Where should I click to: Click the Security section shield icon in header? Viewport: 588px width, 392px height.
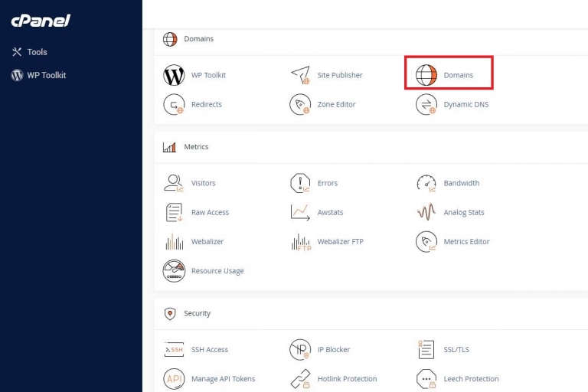tap(170, 314)
